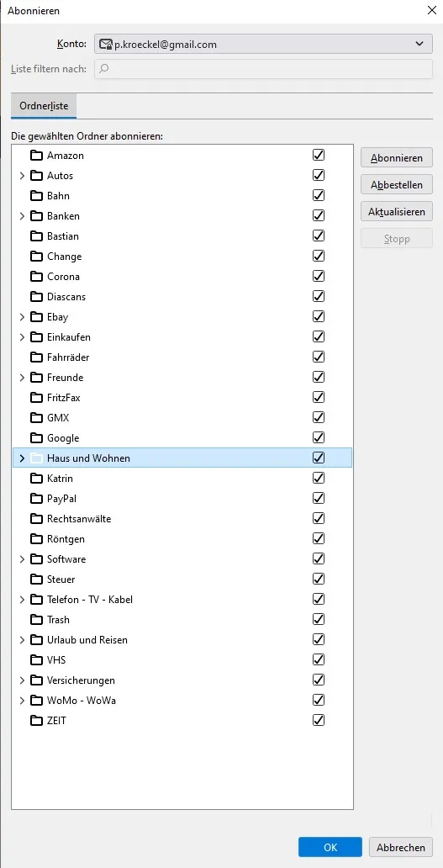
Task: Click the Abonnieren button
Action: point(397,158)
